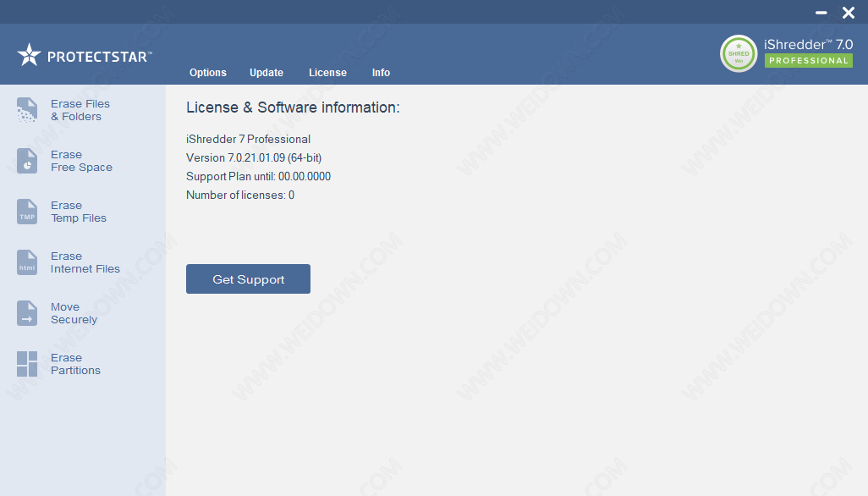Click the green PROFESSIONAL label

click(808, 61)
